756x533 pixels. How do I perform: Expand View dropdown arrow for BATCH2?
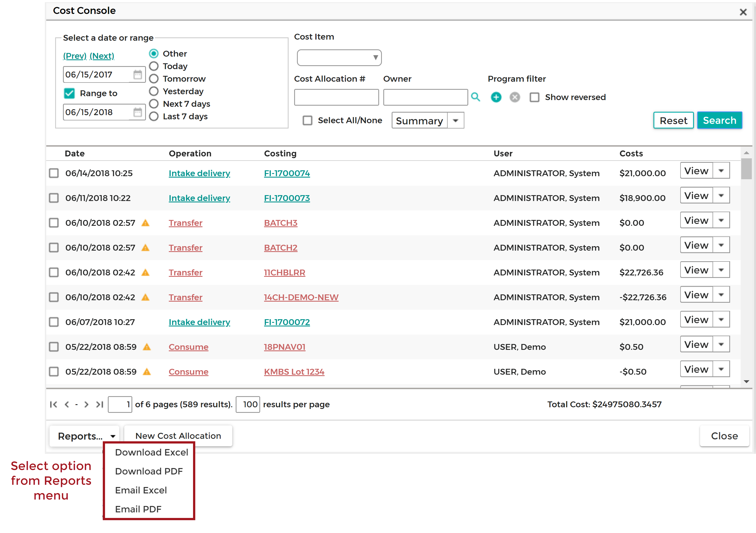[721, 245]
